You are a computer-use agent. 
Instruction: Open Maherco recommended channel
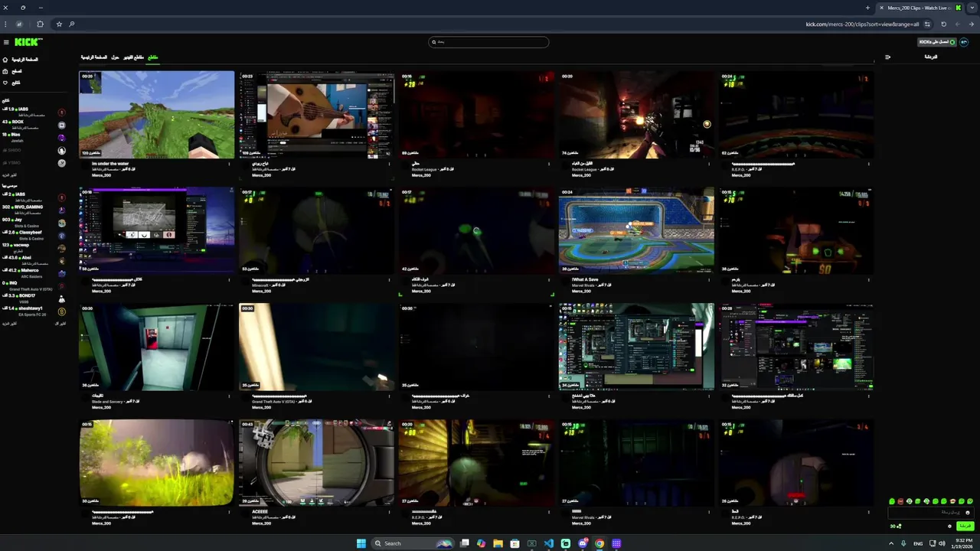tap(34, 272)
